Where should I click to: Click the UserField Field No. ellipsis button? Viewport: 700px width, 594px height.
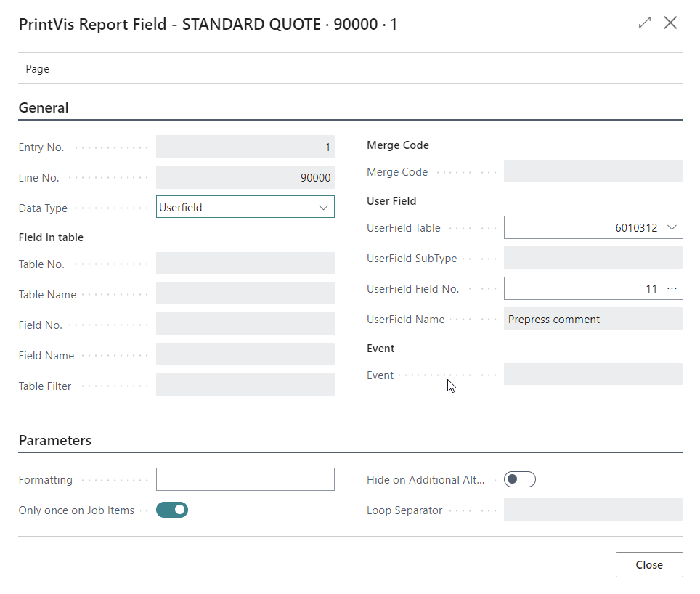pyautogui.click(x=672, y=289)
